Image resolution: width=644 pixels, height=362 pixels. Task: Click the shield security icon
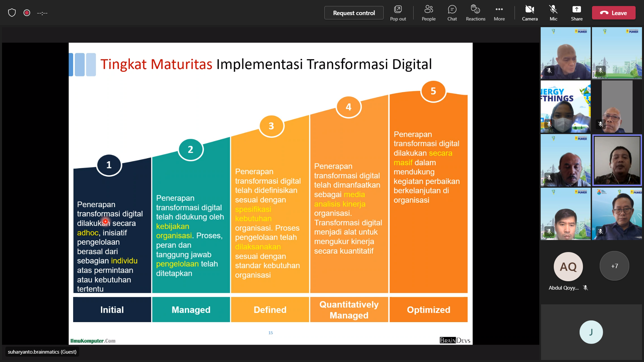(x=12, y=13)
